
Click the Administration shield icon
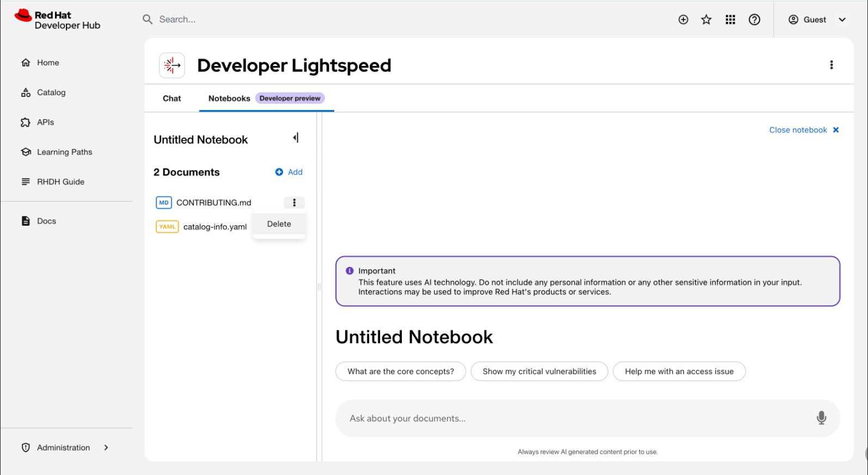26,448
